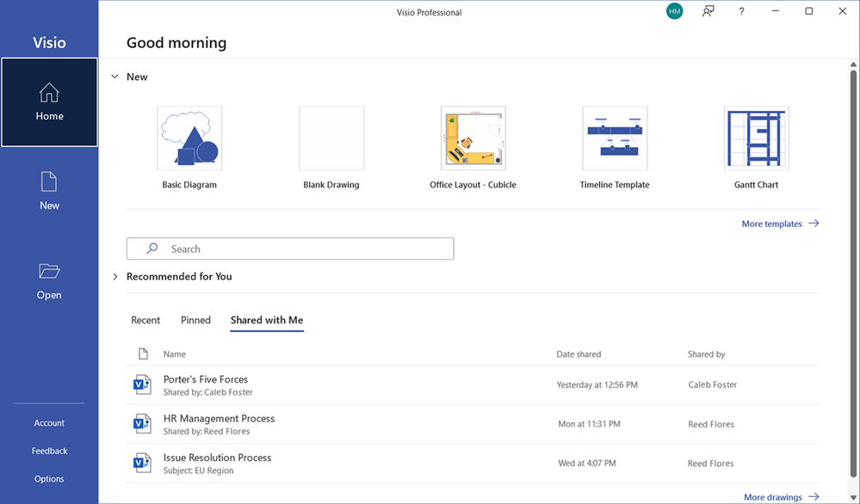The height and width of the screenshot is (504, 860).
Task: Choose the Office Layout - Cubicle thumbnail
Action: [x=473, y=138]
